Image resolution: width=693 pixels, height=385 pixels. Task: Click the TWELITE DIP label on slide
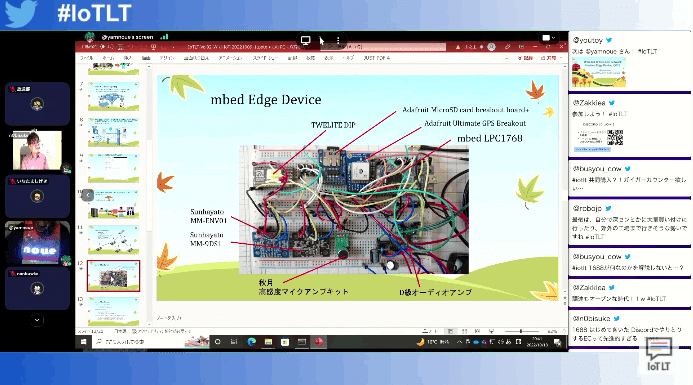[333, 125]
